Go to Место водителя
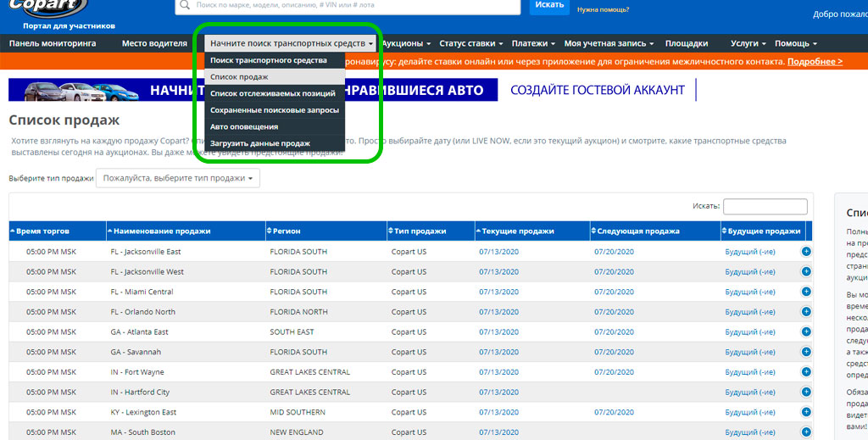868x440 pixels. [154, 43]
